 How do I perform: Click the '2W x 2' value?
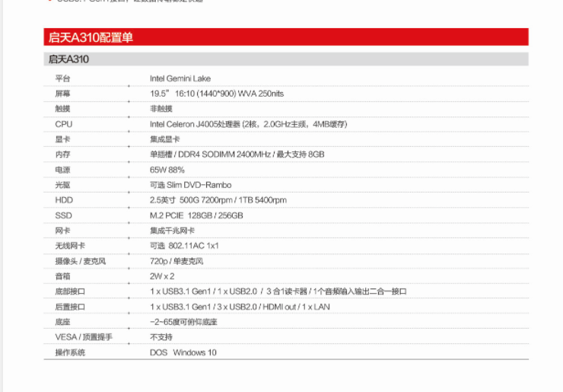[x=162, y=276]
